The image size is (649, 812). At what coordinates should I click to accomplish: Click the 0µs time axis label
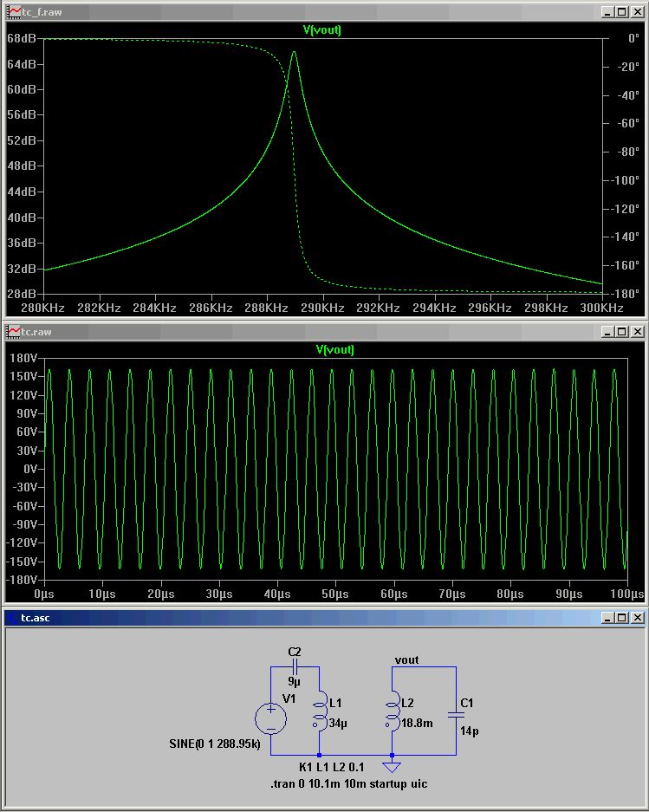tap(43, 594)
